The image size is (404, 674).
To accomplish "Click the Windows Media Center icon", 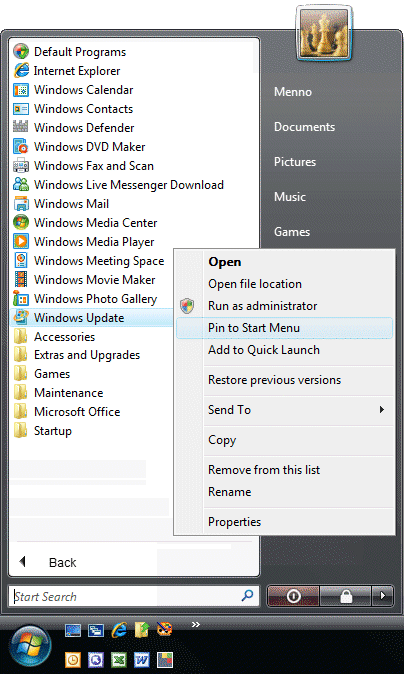I will point(21,222).
